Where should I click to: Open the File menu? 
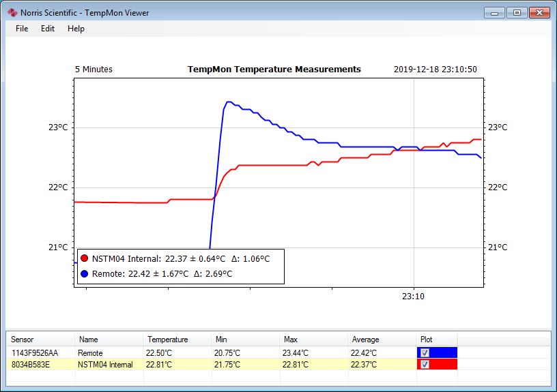(x=22, y=29)
